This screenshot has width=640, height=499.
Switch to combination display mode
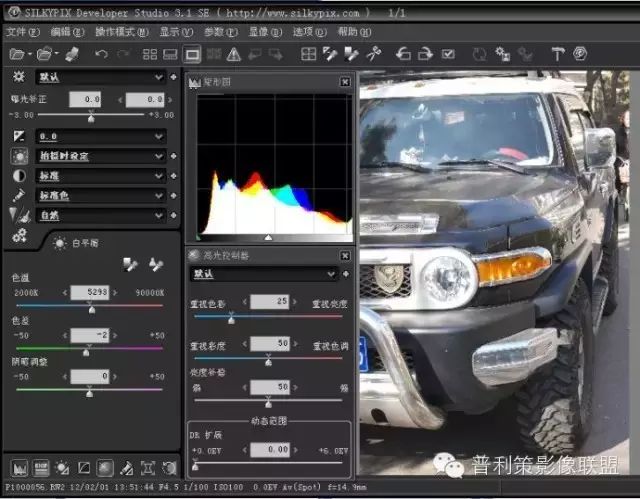click(x=170, y=54)
